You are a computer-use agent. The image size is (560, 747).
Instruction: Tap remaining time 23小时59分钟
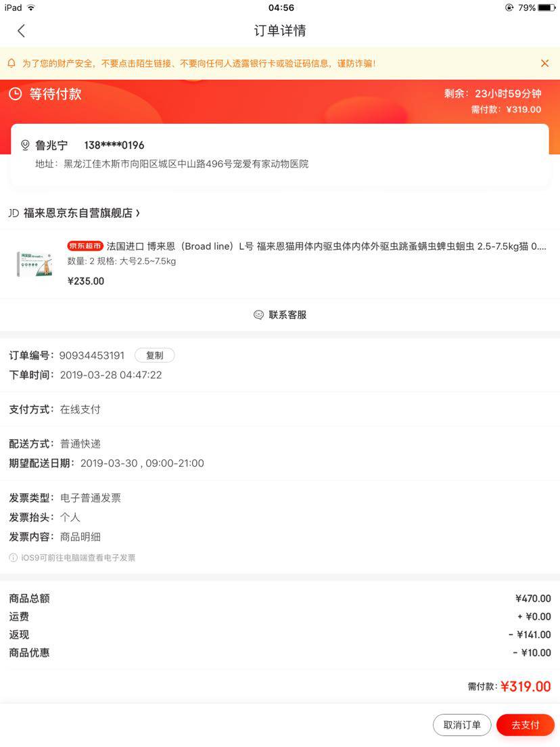pos(508,93)
